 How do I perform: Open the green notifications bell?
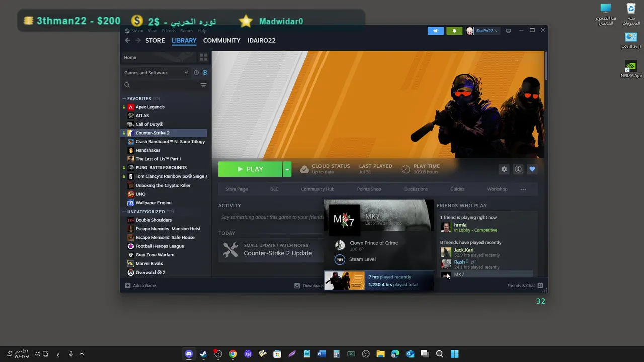click(x=454, y=31)
